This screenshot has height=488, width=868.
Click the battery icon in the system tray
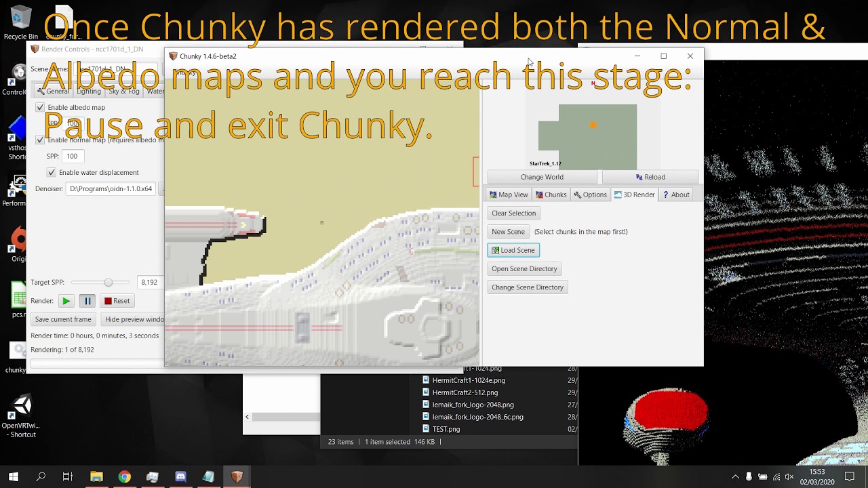point(762,477)
